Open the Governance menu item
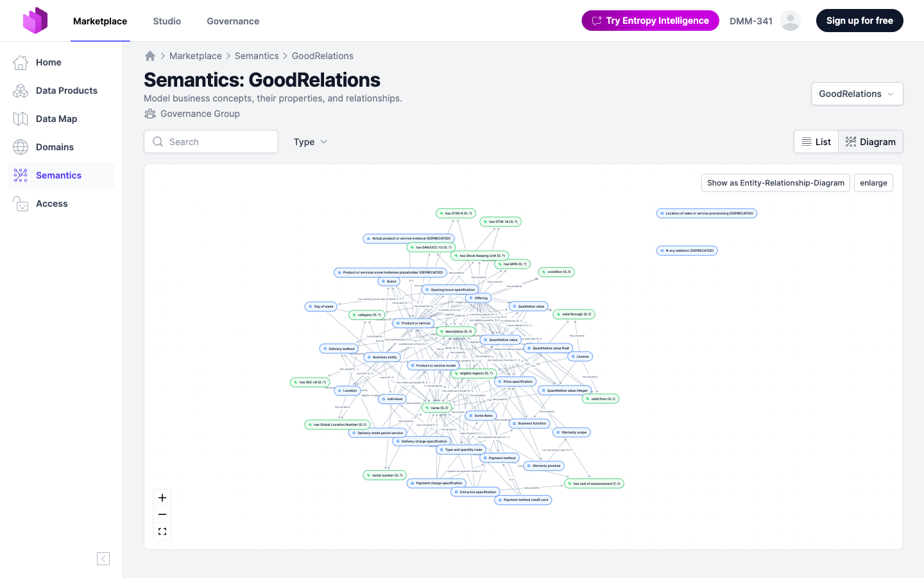Viewport: 924px width, 578px height. (233, 21)
